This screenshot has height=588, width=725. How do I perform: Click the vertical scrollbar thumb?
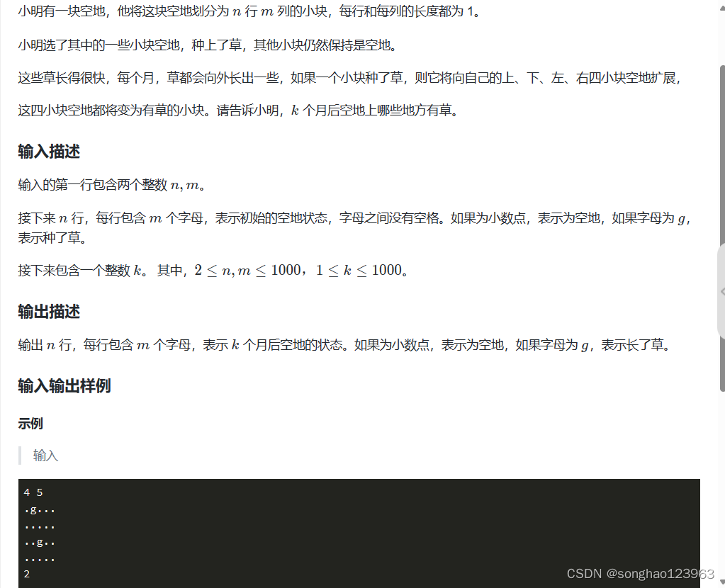[x=722, y=229]
